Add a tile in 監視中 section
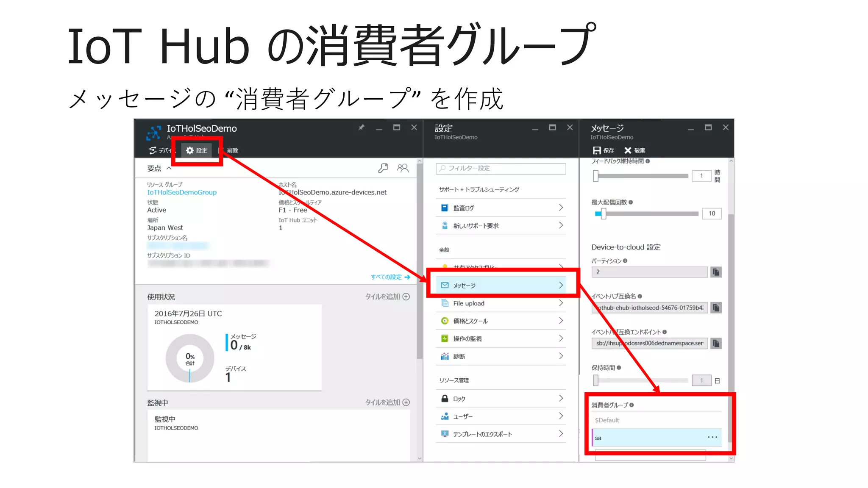Viewport: 868px width, 488px height. tap(387, 402)
